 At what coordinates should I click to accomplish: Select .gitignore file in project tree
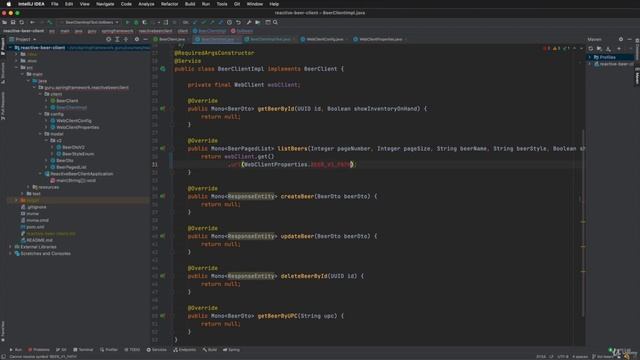(x=36, y=207)
